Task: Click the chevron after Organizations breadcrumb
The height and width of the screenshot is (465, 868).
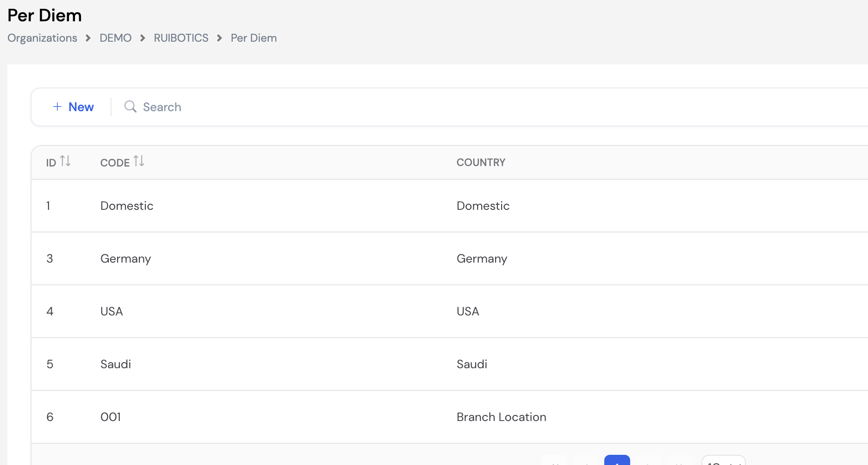Action: coord(88,38)
